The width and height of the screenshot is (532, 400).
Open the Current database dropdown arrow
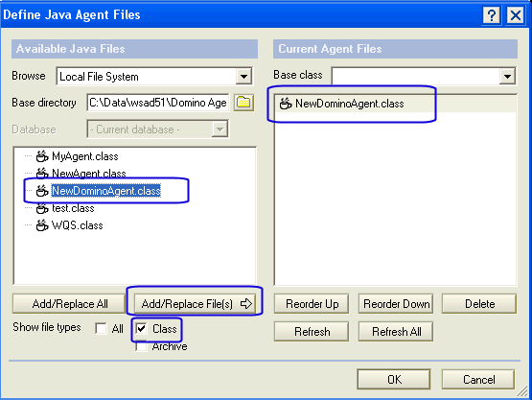(x=220, y=129)
